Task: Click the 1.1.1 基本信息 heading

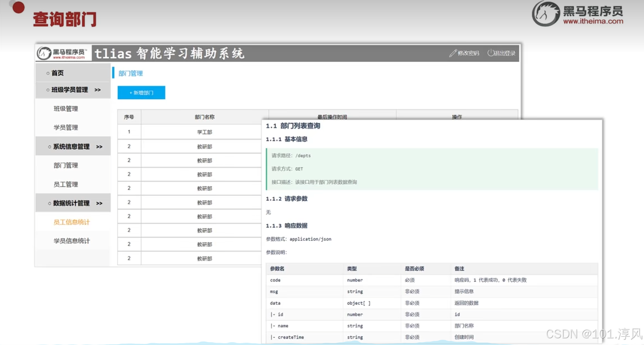Action: [287, 139]
